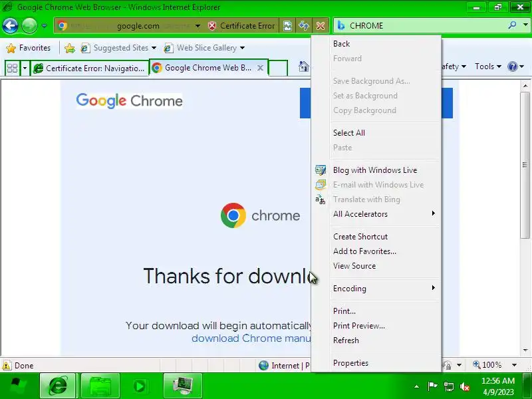Viewport: 532px width, 399px height.
Task: Click the Forward navigation arrow button
Action: [29, 25]
